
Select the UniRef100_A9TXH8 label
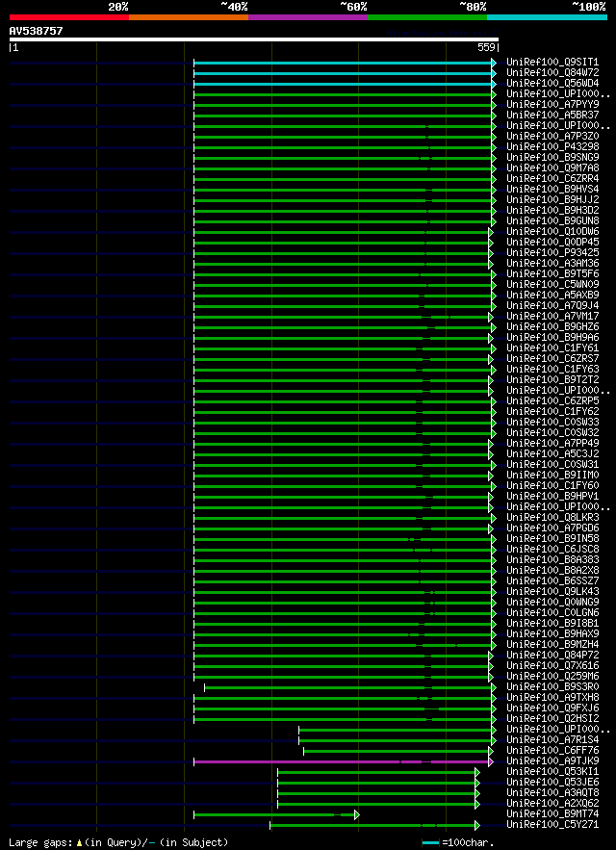(x=552, y=698)
